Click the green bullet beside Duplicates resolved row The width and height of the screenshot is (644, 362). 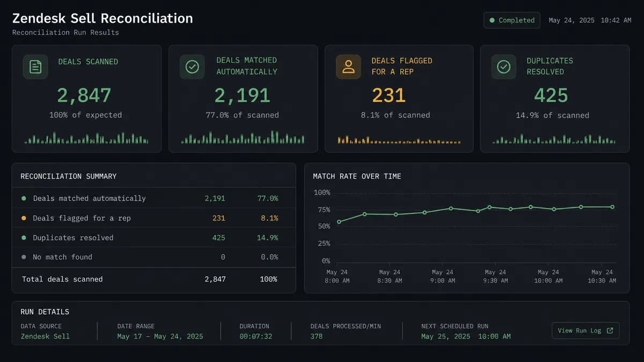24,238
